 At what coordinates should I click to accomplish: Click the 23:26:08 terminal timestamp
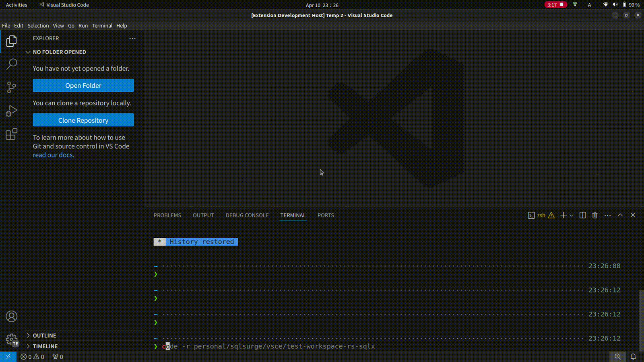(604, 266)
